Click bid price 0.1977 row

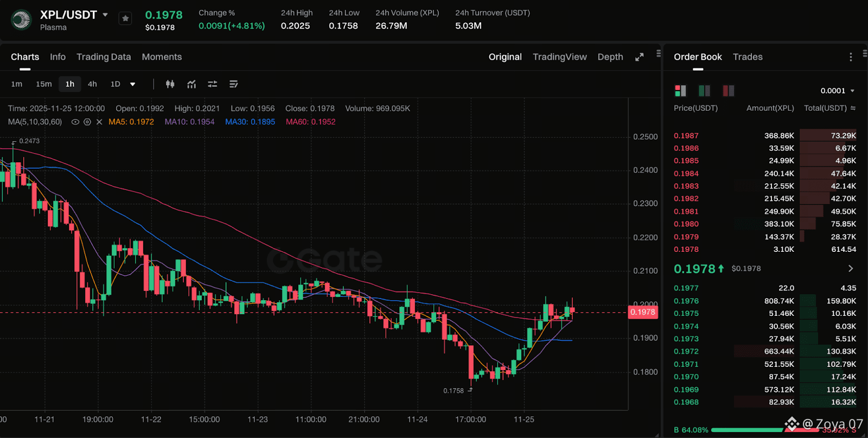tap(765, 288)
